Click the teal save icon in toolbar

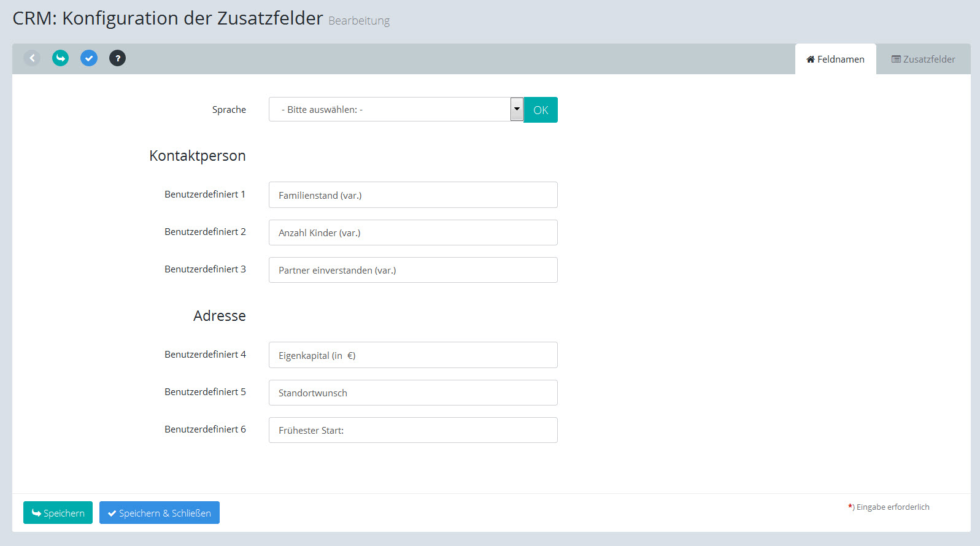click(x=60, y=58)
